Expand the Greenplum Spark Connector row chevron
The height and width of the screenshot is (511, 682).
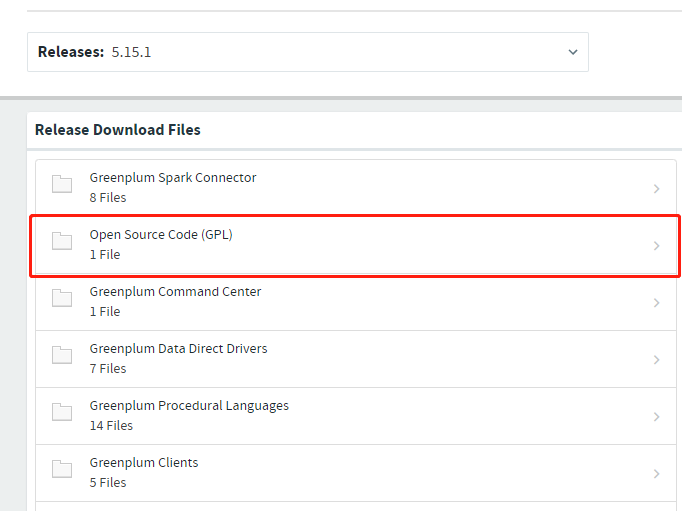pyautogui.click(x=656, y=189)
